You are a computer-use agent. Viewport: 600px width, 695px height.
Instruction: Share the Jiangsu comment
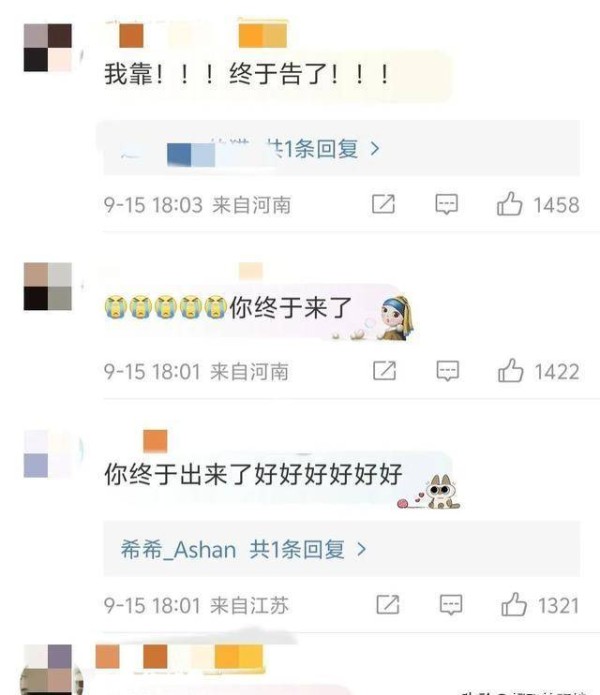coord(388,605)
